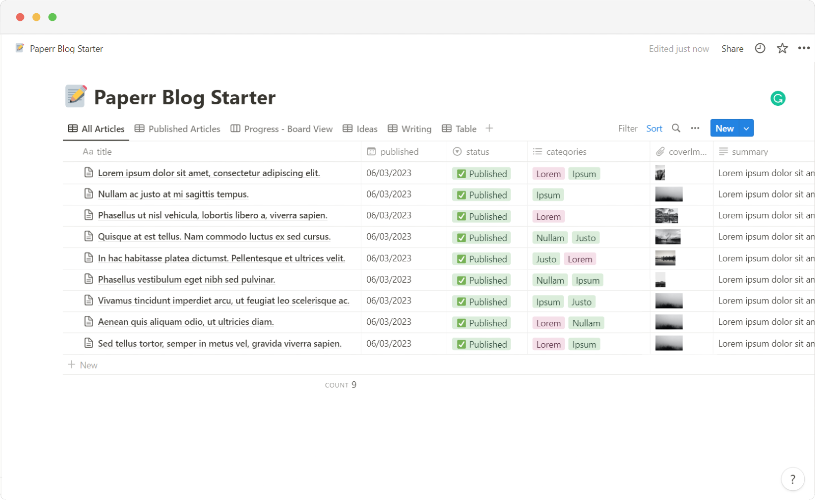Click the Paperr Blog Starter breadcrumb
Viewport: 815px width, 500px height.
click(67, 48)
